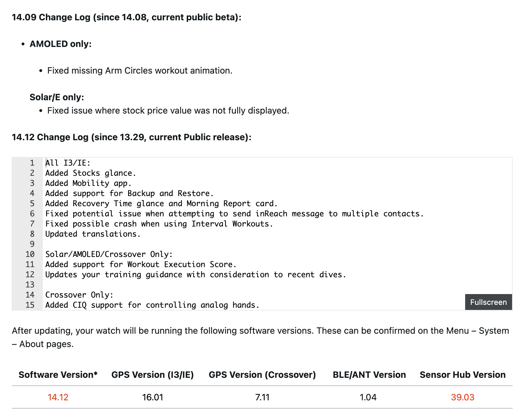Click the 1.04 BLE/ANT version cell

coord(368,397)
